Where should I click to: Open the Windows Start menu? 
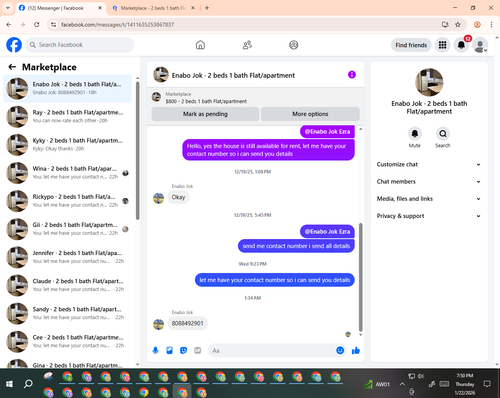pos(9,384)
